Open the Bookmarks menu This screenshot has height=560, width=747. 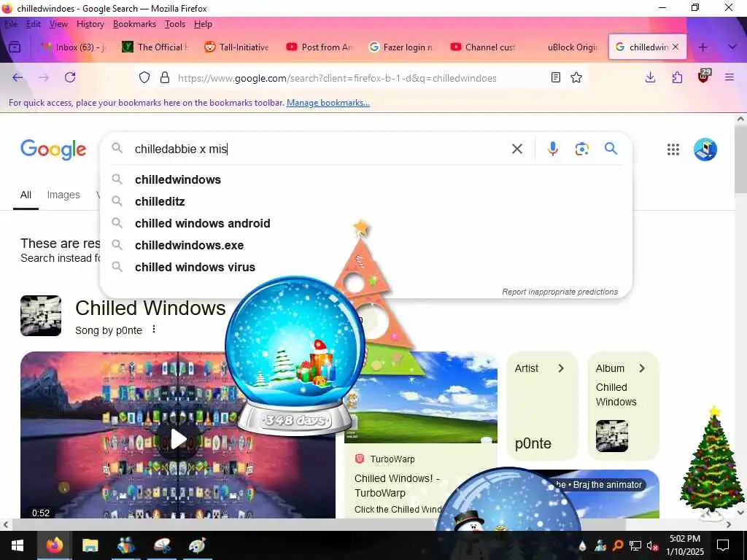click(134, 24)
